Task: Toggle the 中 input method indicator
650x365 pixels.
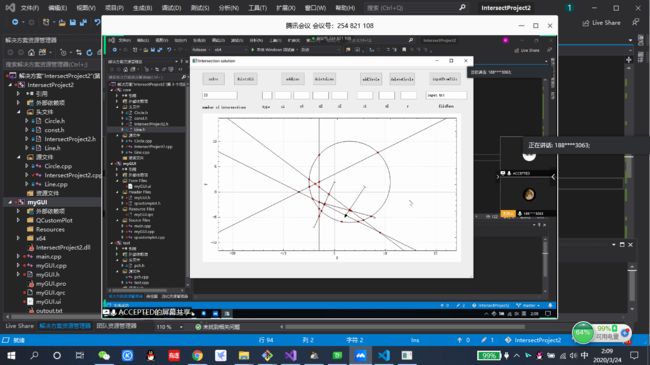Action: pyautogui.click(x=585, y=355)
